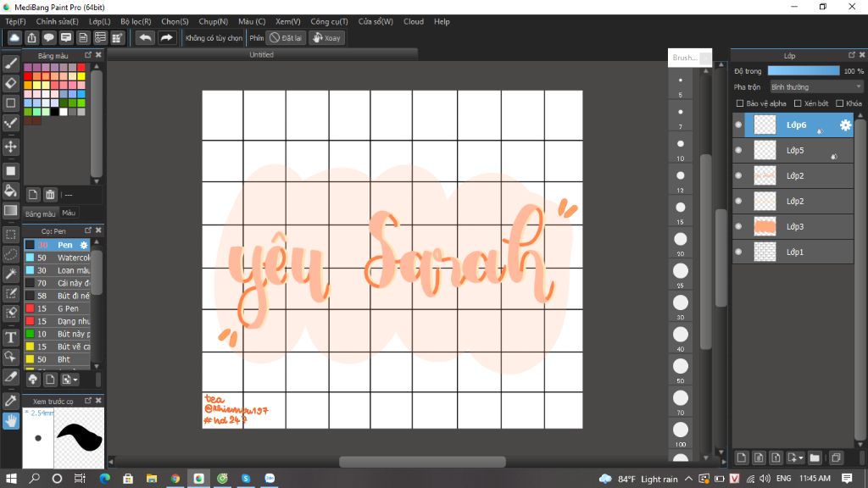Open Microsoft Edge from taskbar

click(x=104, y=479)
